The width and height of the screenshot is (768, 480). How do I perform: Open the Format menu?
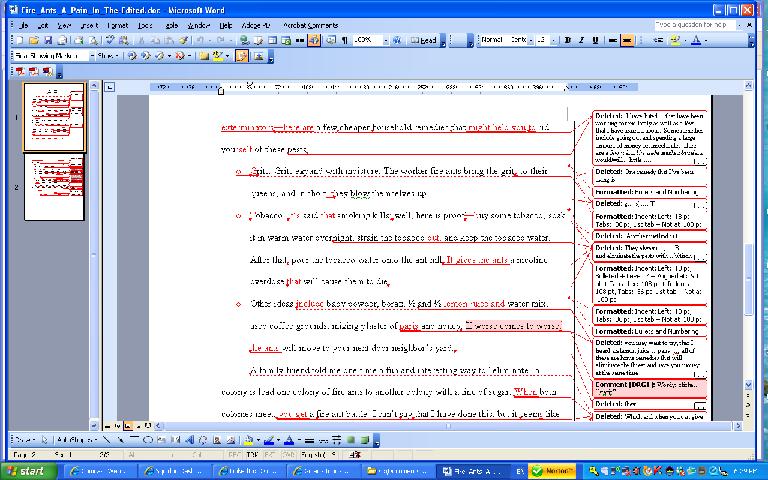click(x=118, y=25)
